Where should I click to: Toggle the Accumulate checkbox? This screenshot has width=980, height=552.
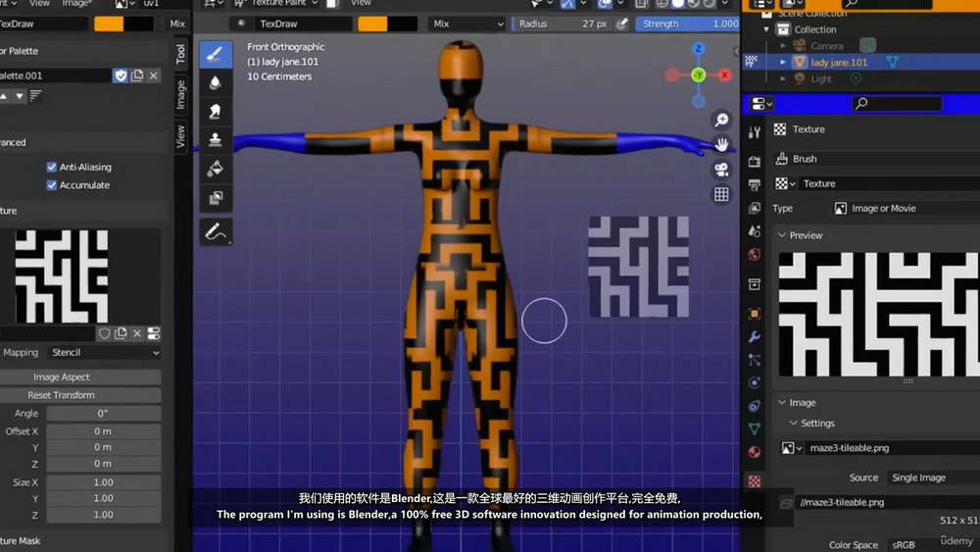[51, 185]
